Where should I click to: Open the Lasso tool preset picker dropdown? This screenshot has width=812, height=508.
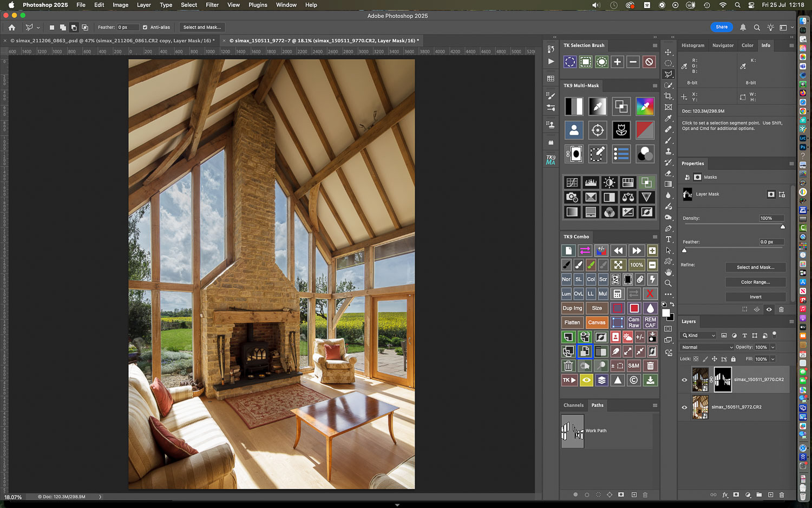pyautogui.click(x=38, y=28)
